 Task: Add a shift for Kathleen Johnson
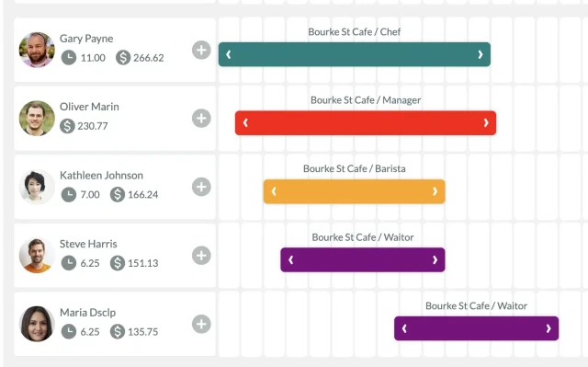201,187
